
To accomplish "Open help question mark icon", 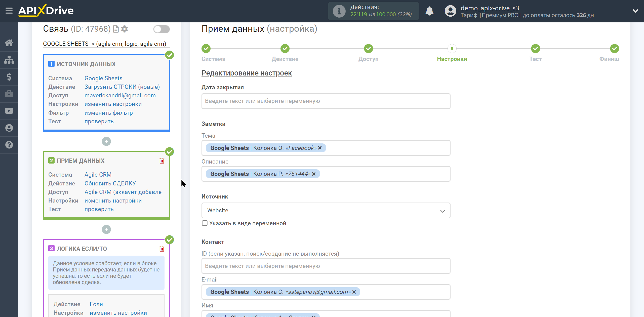I will coord(9,145).
